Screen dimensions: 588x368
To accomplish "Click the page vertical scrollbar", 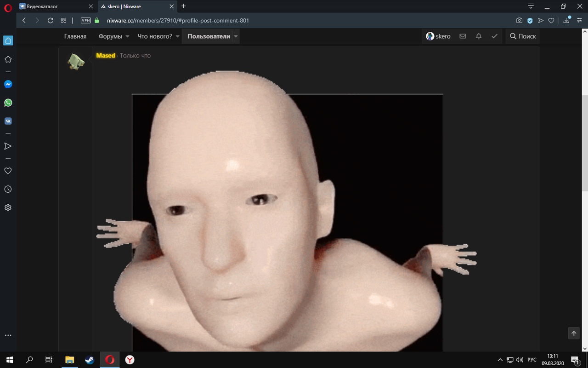I will 585,143.
